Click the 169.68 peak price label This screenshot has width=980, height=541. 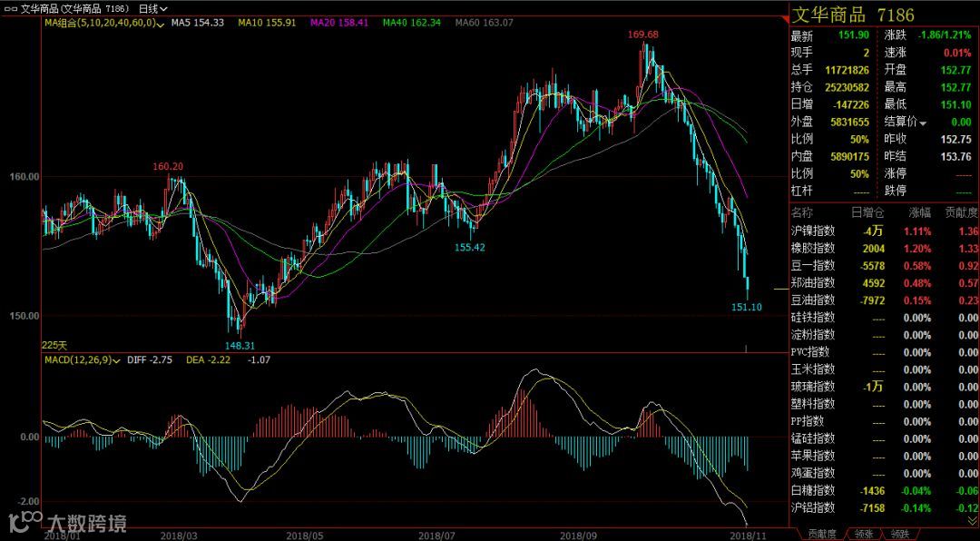[x=643, y=34]
